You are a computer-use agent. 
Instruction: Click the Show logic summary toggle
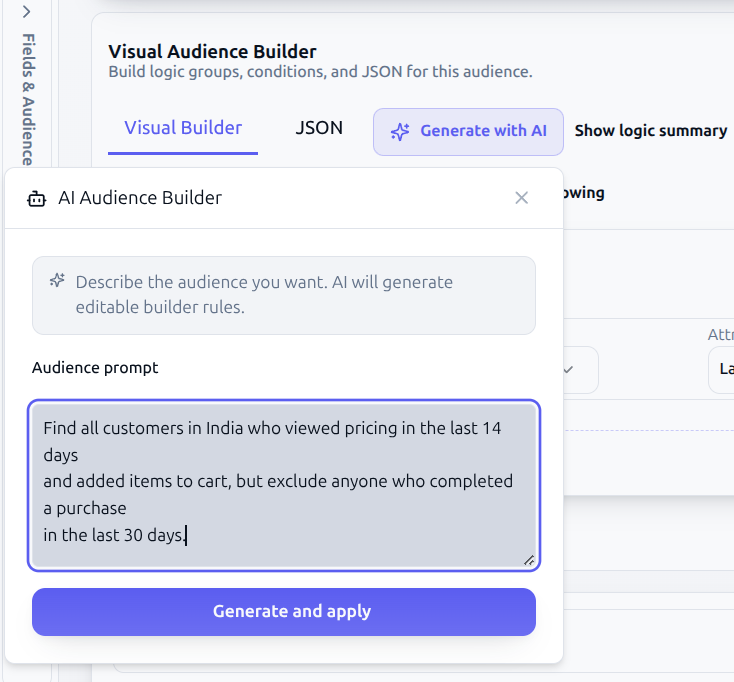(651, 131)
